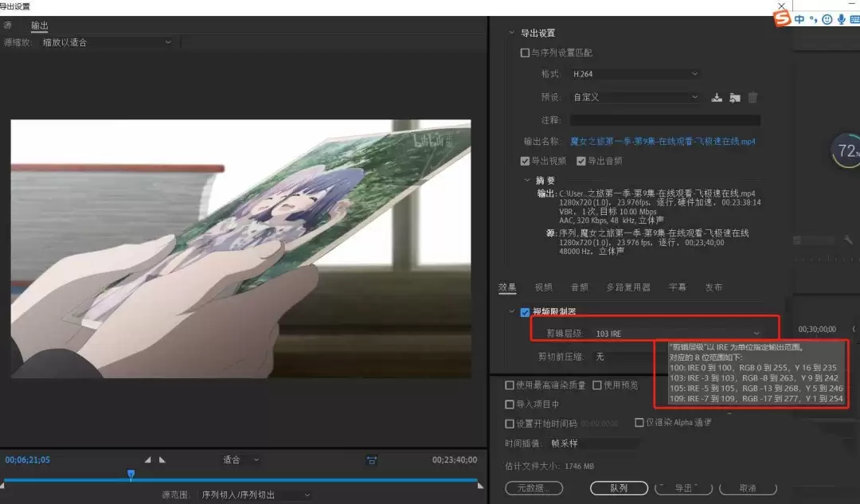This screenshot has height=504, width=860.
Task: Click the duration timecode 00;23;40;00
Action: 455,459
